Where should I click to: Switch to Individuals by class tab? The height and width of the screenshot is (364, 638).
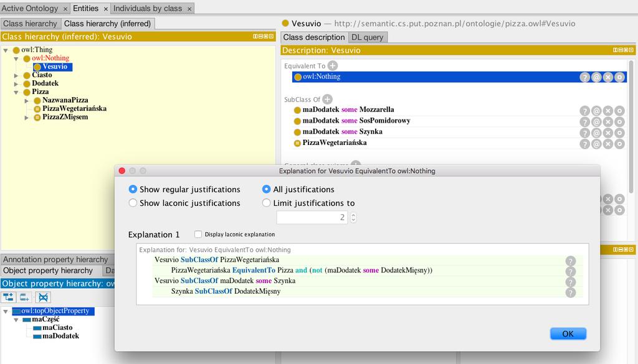coord(147,8)
